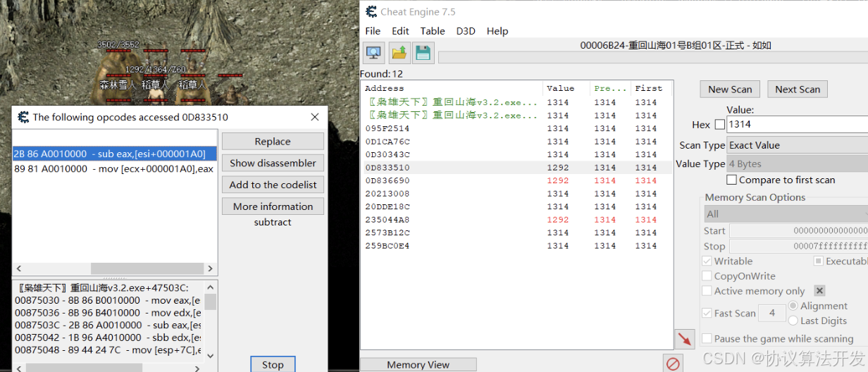Click disassembly line 00875048 mov [esp+7C]
Image resolution: width=868 pixels, height=372 pixels.
pos(108,349)
